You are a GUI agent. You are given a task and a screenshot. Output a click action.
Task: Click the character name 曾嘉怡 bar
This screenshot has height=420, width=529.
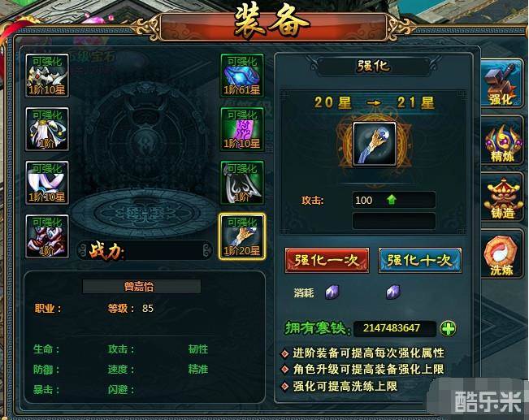(141, 287)
